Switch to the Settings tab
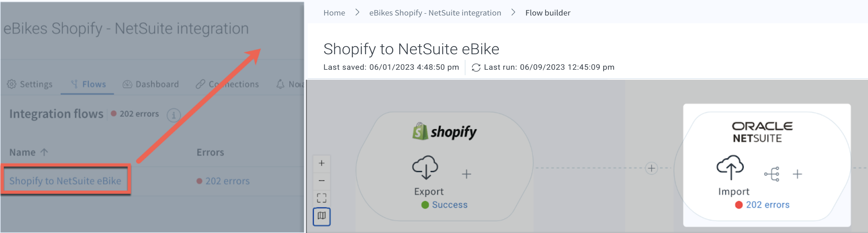The width and height of the screenshot is (868, 233). click(30, 84)
